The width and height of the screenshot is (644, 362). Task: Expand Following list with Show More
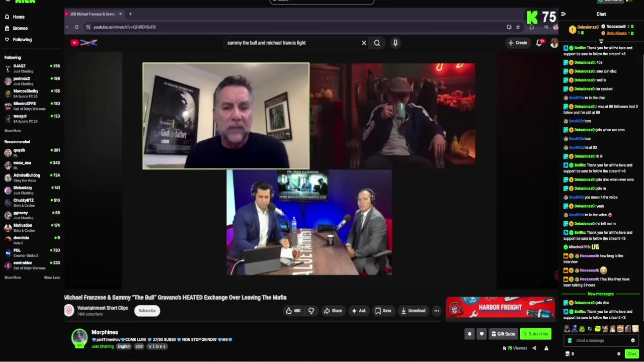coord(13,131)
